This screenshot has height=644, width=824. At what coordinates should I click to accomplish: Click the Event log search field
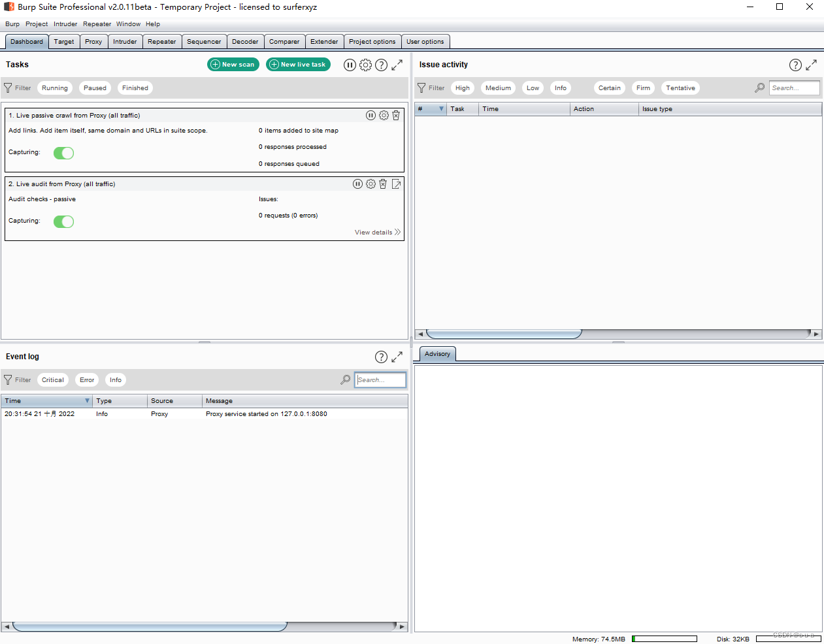pos(380,380)
